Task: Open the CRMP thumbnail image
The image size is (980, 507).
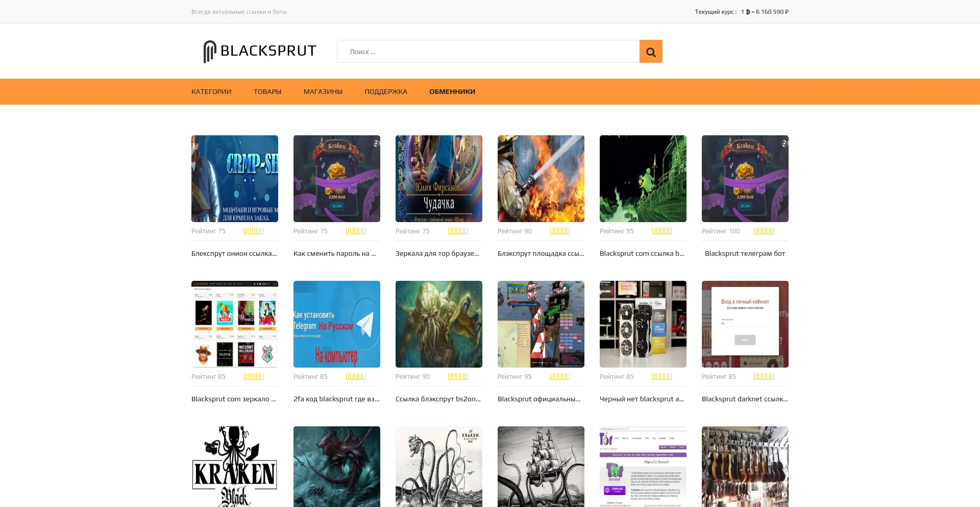Action: [235, 179]
